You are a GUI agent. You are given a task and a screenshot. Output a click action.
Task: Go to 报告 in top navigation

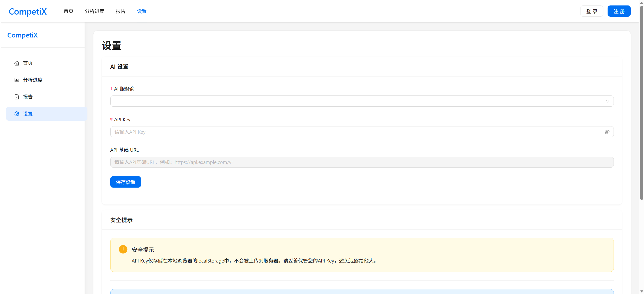[120, 11]
